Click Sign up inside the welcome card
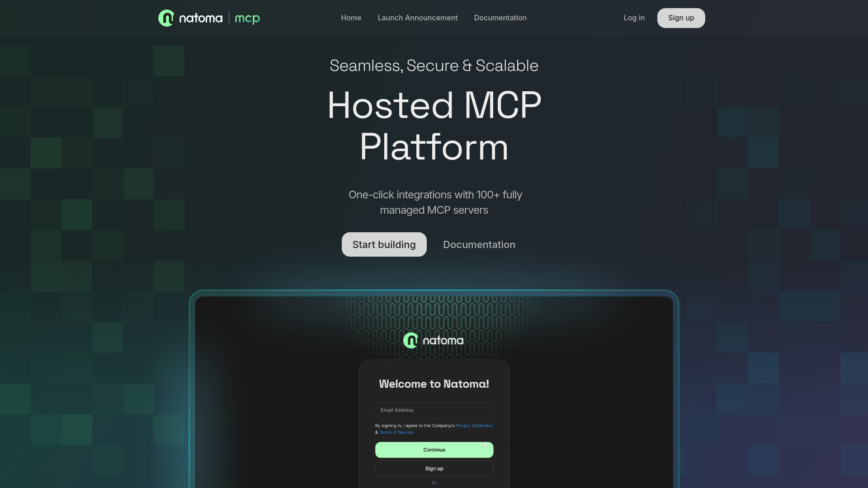 [434, 469]
